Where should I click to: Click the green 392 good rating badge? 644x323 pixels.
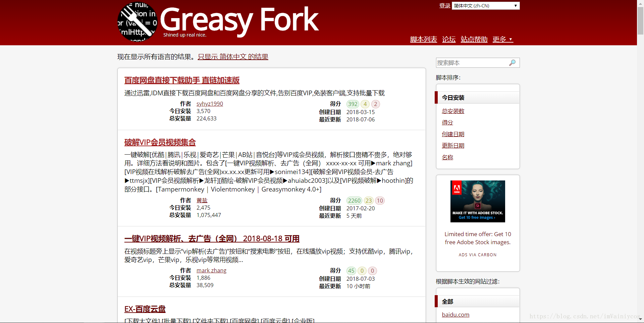[x=353, y=104]
